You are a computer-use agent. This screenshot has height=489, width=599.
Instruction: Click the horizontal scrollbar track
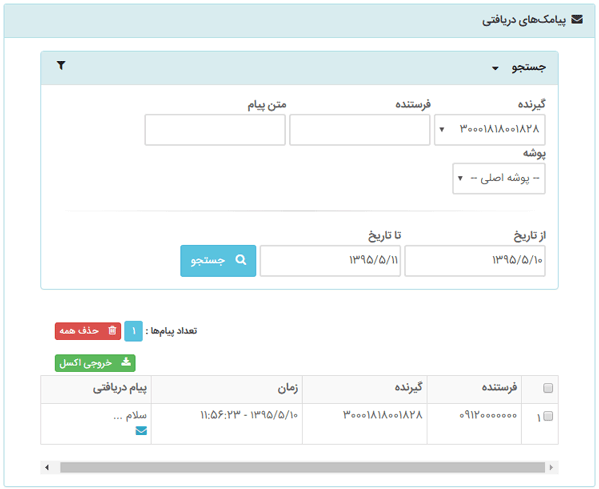302,467
